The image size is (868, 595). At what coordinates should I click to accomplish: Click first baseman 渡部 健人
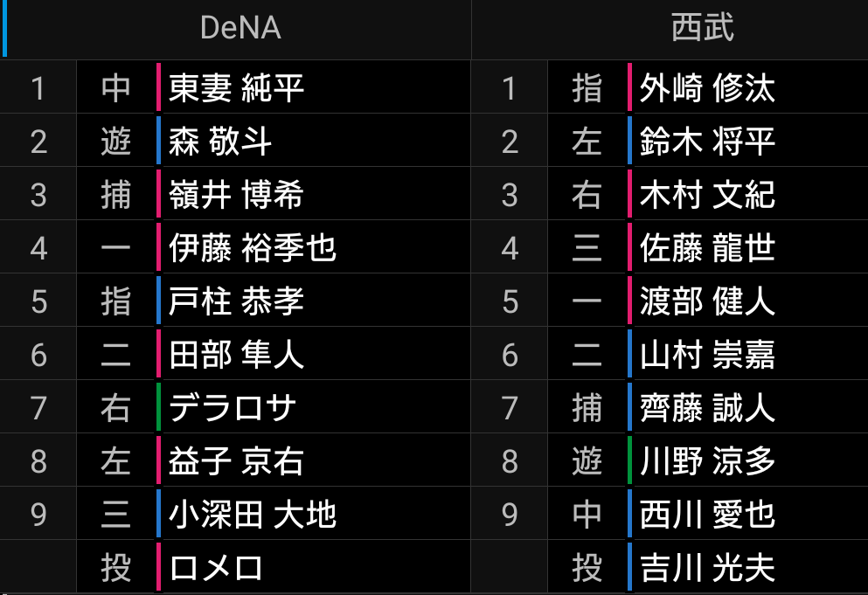(x=707, y=301)
